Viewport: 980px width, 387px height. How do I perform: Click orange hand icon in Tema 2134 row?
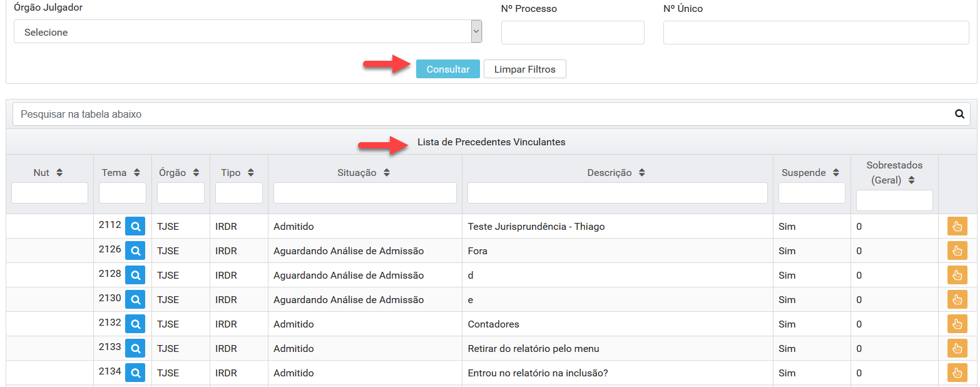click(957, 373)
